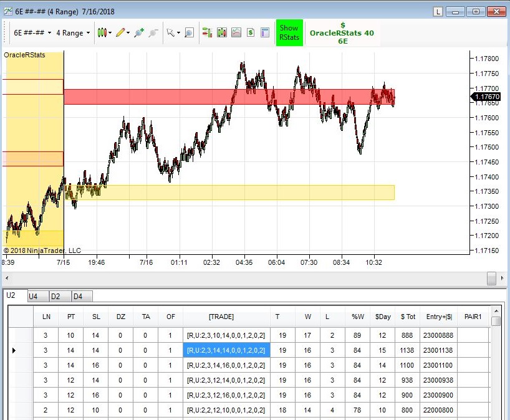Switch to the D4 tab
This screenshot has height=420, width=510.
coord(82,296)
